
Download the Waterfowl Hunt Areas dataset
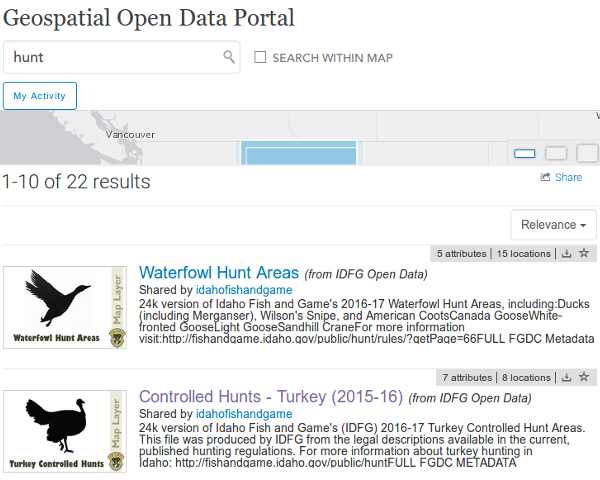567,254
